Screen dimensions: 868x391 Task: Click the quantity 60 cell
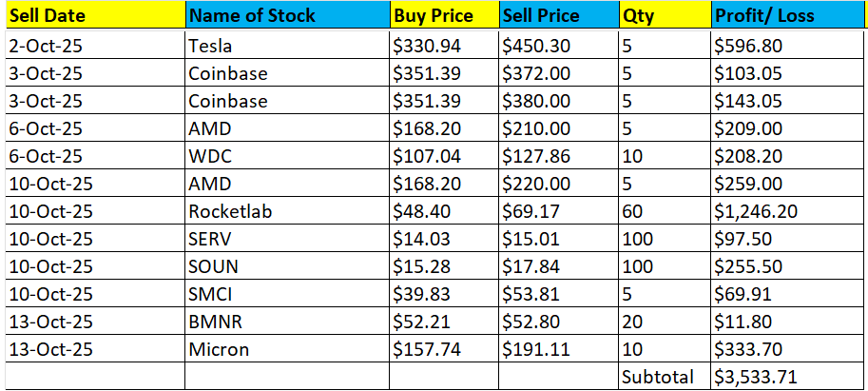[664, 211]
